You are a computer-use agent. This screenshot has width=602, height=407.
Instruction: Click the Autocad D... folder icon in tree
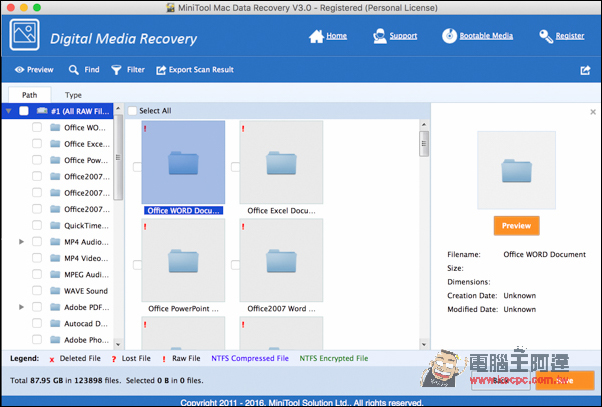pyautogui.click(x=55, y=323)
